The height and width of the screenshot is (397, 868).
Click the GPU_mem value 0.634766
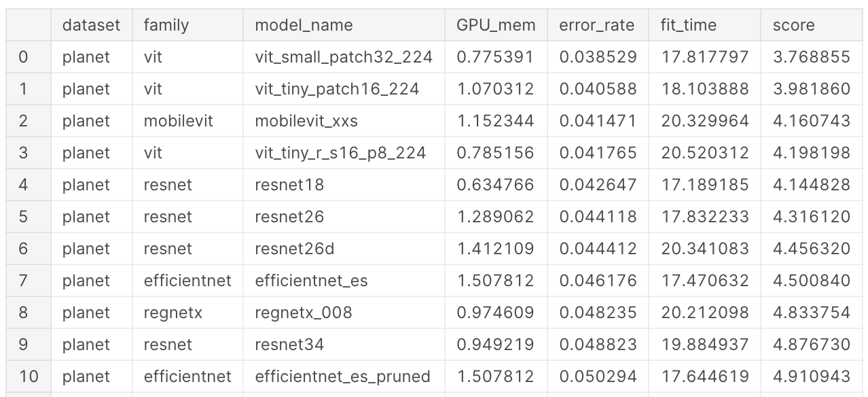[x=495, y=185]
